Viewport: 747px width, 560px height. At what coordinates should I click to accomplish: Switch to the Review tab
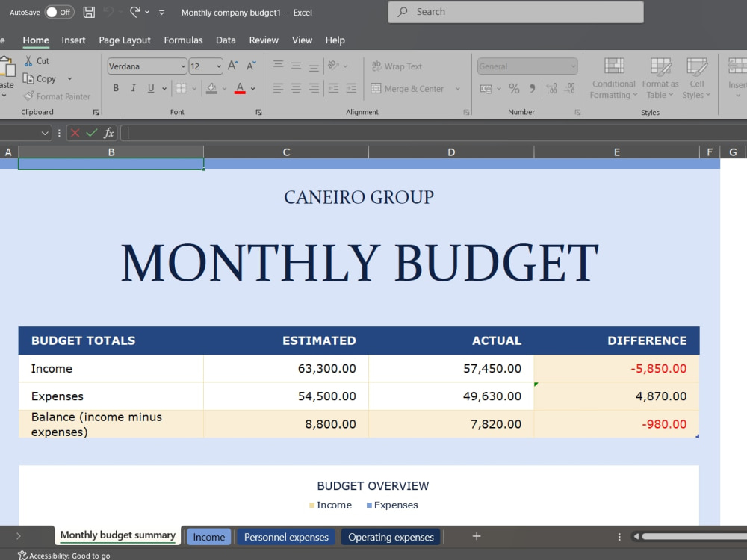click(264, 40)
